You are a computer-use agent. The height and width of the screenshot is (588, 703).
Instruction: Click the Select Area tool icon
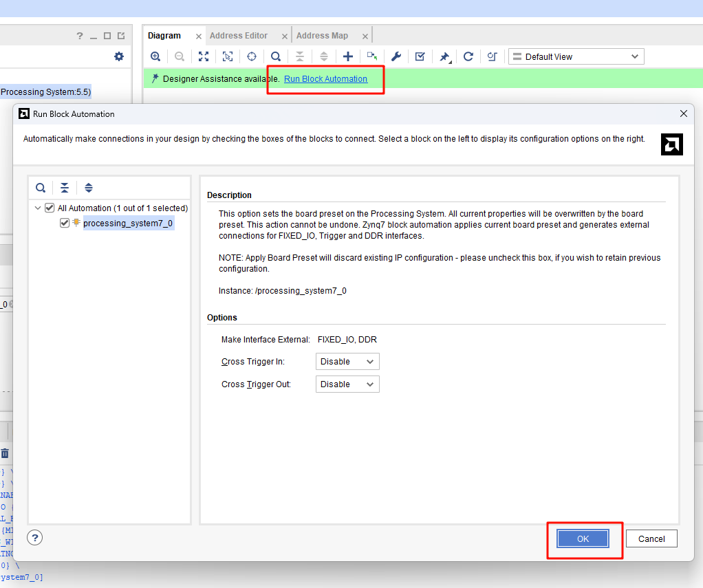point(228,56)
